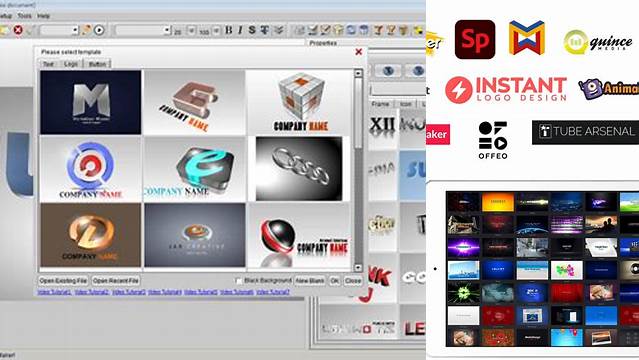Viewport: 639px width, 360px height.
Task: Click the Bold formatting icon
Action: (229, 30)
